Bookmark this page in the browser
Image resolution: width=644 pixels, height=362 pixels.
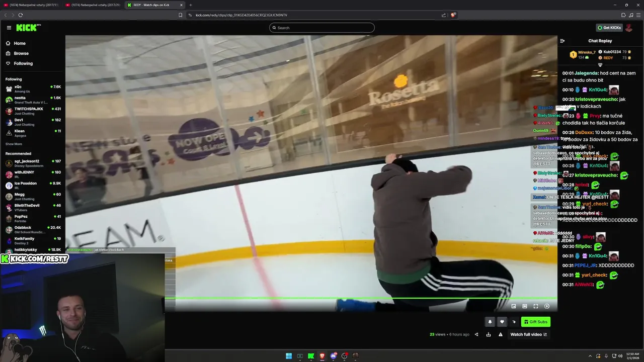click(180, 15)
